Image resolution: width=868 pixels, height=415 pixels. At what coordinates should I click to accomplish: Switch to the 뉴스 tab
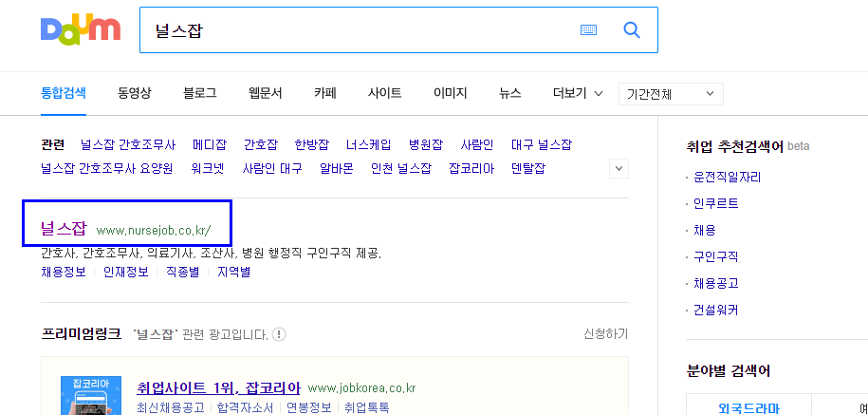point(509,93)
